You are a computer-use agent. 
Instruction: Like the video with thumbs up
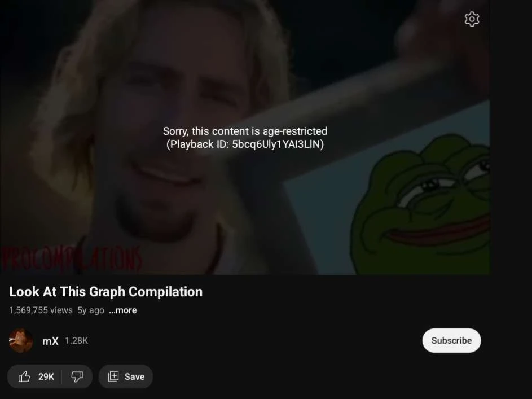point(24,376)
